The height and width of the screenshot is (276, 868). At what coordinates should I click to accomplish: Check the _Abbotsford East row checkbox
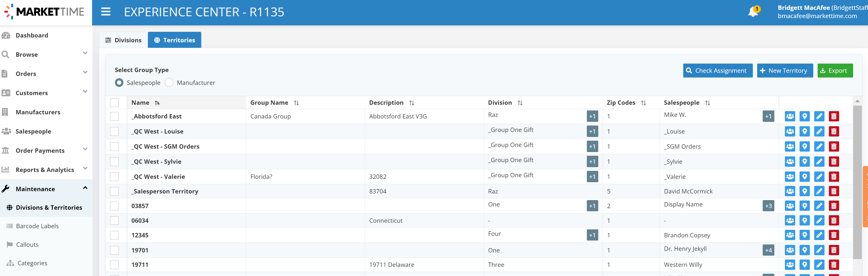pos(114,116)
